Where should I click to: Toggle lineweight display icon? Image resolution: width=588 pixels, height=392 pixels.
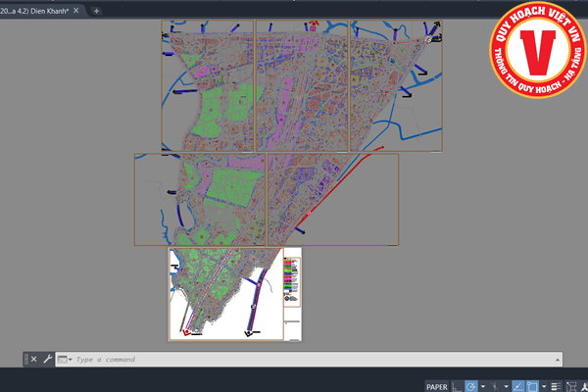(x=556, y=386)
